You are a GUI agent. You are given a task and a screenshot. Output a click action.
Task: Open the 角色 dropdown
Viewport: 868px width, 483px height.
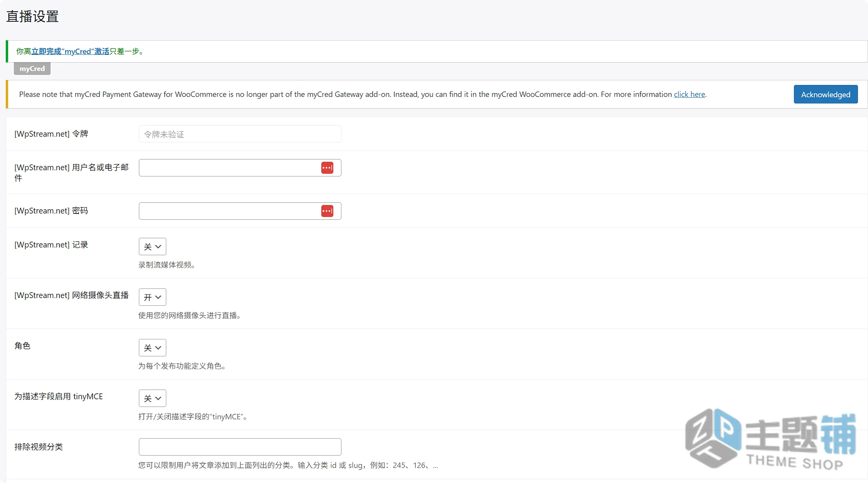pyautogui.click(x=152, y=348)
